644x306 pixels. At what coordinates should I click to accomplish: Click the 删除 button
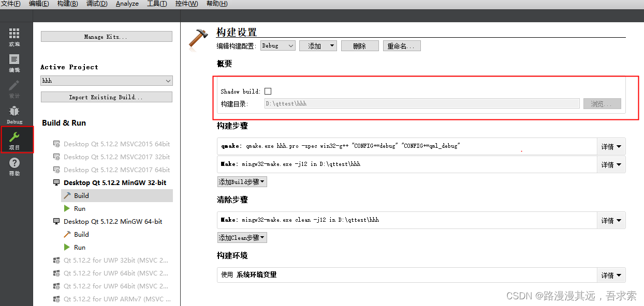click(x=360, y=45)
